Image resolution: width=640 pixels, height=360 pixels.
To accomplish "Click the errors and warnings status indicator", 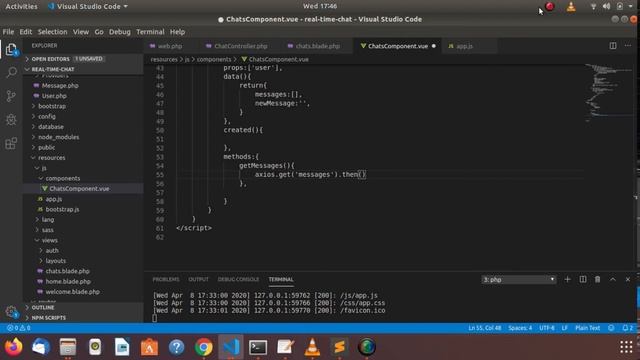I will (x=19, y=328).
